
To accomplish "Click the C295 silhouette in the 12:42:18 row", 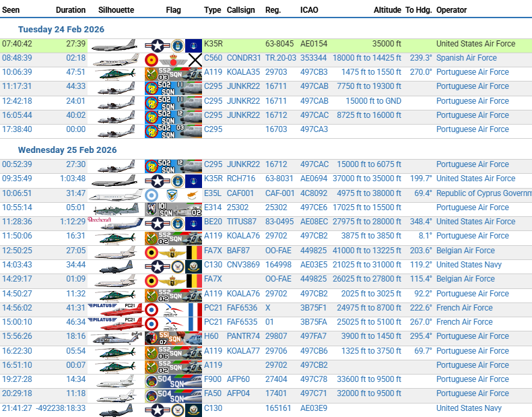I will (x=117, y=103).
